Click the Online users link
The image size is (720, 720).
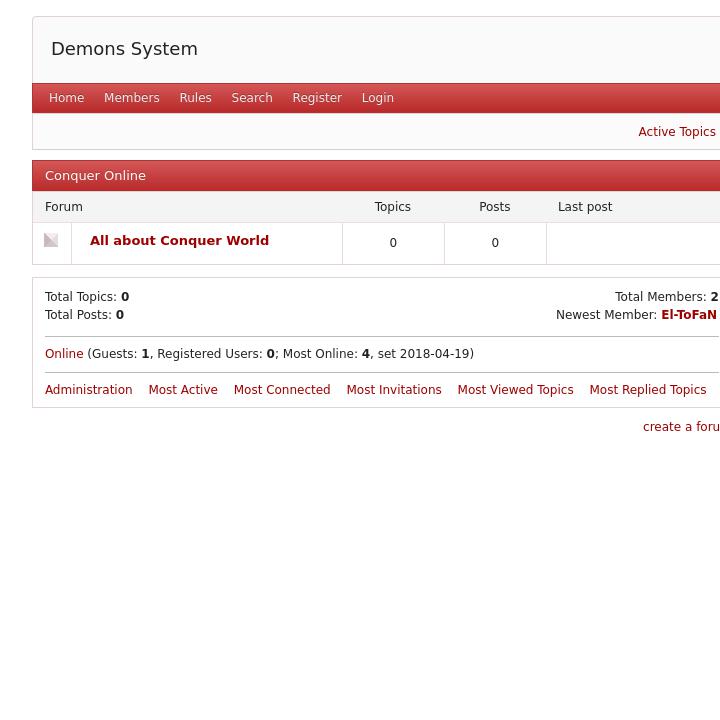tap(64, 354)
